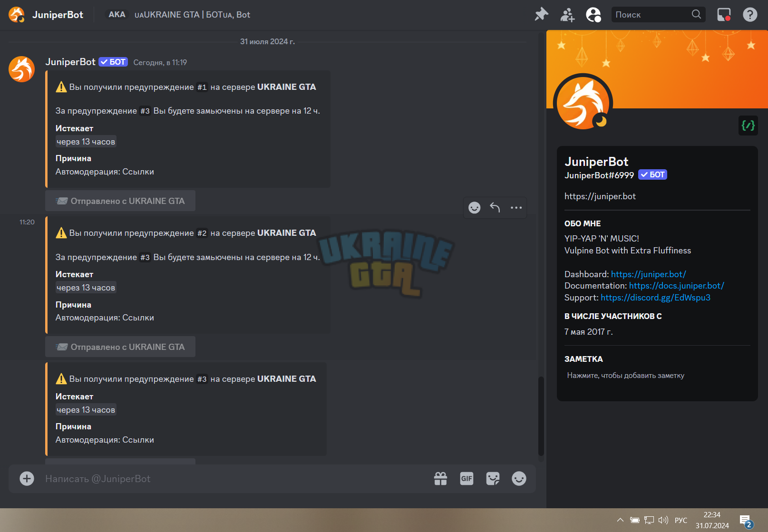Click the first Отправлено с UKRAINE GTA button
Image resolution: width=768 pixels, height=532 pixels.
120,201
